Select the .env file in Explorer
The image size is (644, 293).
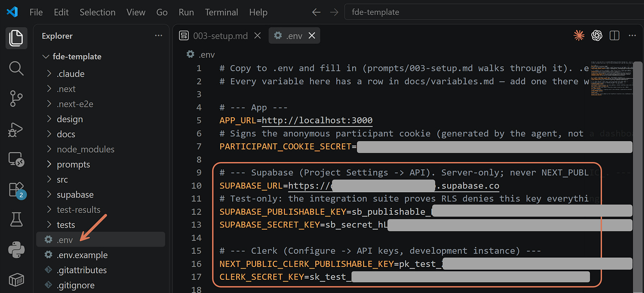click(101, 239)
